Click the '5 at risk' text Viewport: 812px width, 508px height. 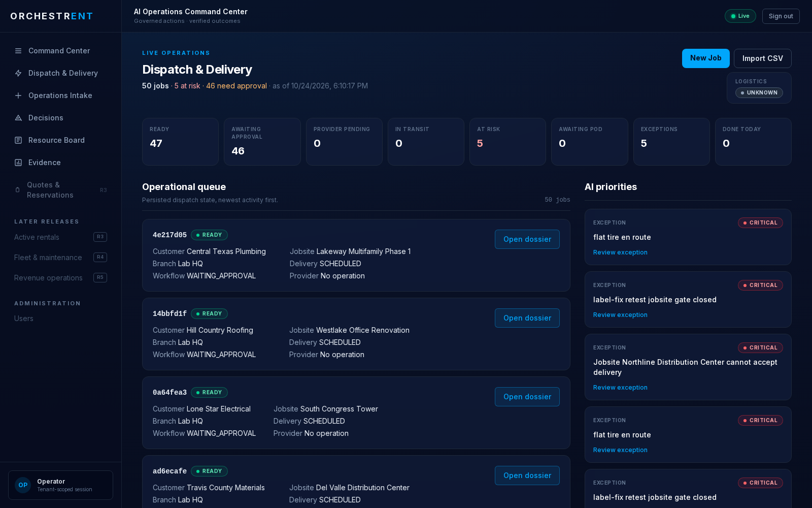(x=187, y=86)
